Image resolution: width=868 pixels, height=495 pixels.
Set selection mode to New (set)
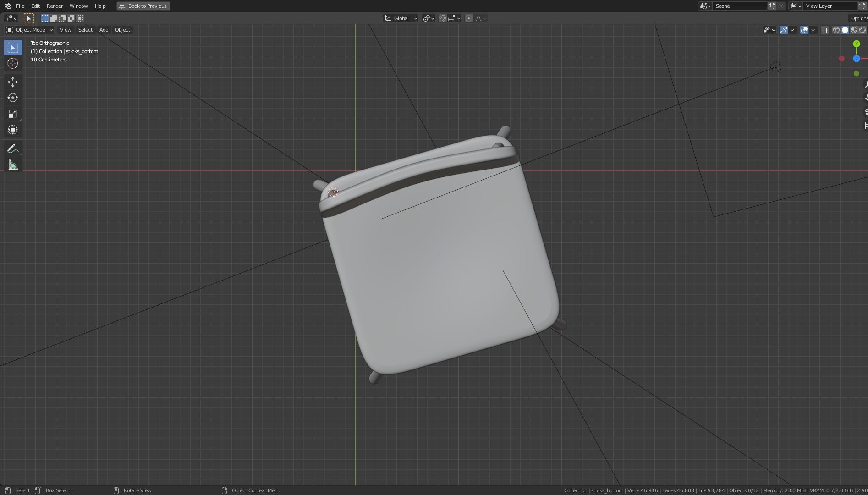click(44, 18)
